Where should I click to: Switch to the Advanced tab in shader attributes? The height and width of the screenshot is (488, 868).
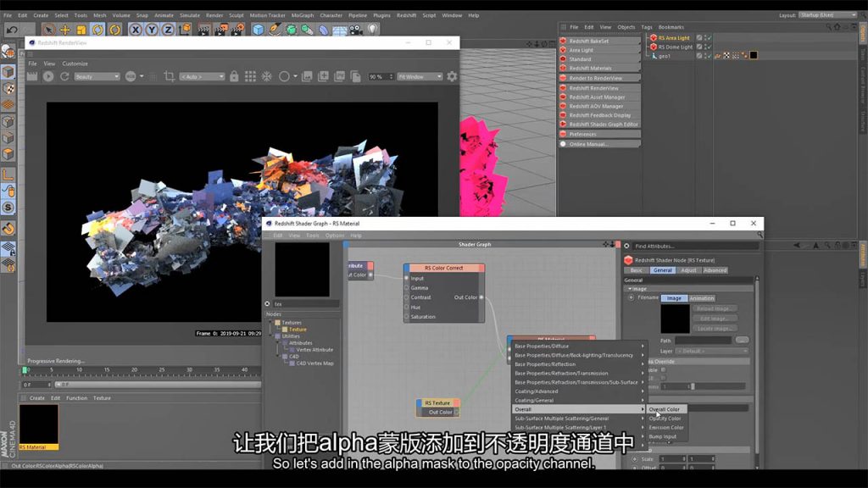coord(715,270)
